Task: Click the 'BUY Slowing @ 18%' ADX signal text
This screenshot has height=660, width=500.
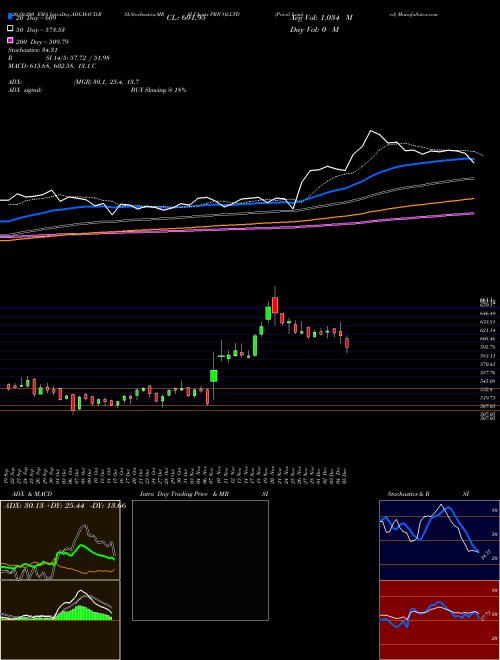Action: click(x=158, y=90)
